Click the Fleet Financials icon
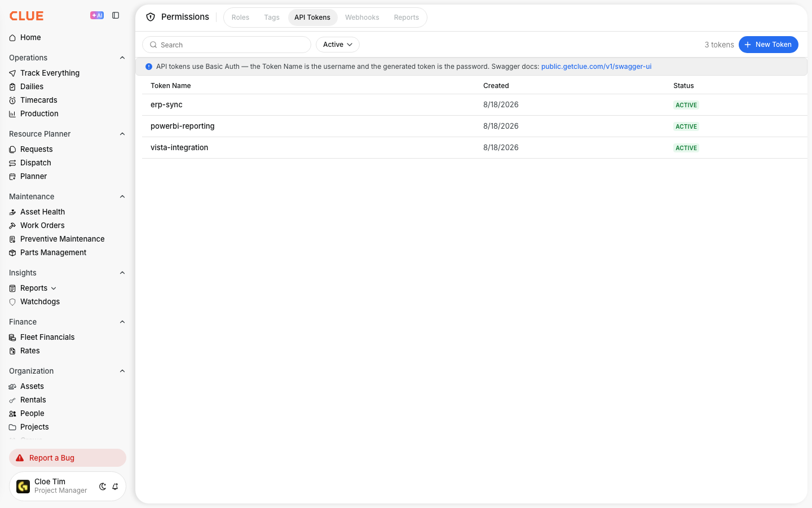This screenshot has height=508, width=812. pyautogui.click(x=12, y=338)
